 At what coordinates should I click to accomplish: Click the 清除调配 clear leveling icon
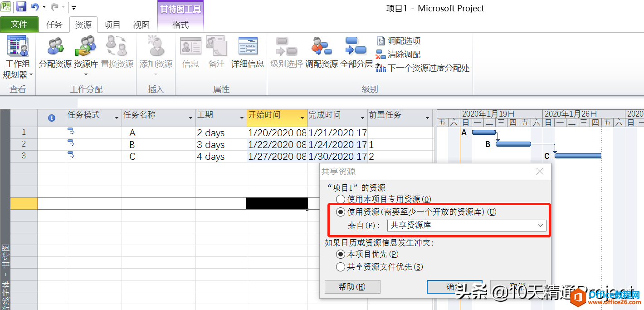click(381, 54)
